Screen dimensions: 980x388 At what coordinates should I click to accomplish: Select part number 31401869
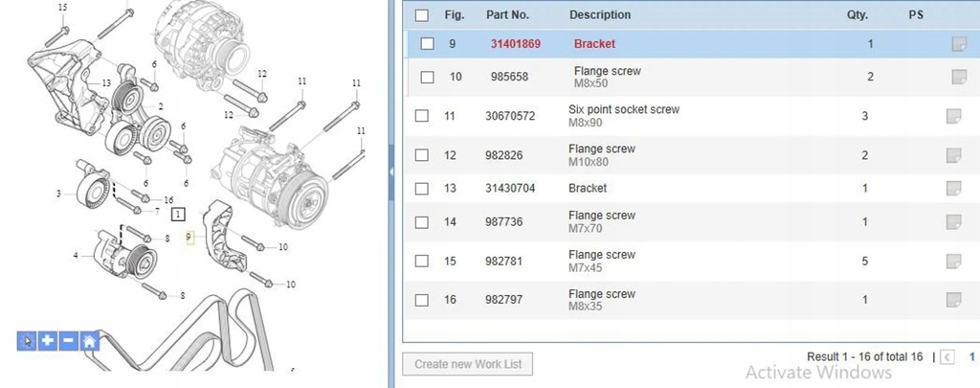(516, 44)
